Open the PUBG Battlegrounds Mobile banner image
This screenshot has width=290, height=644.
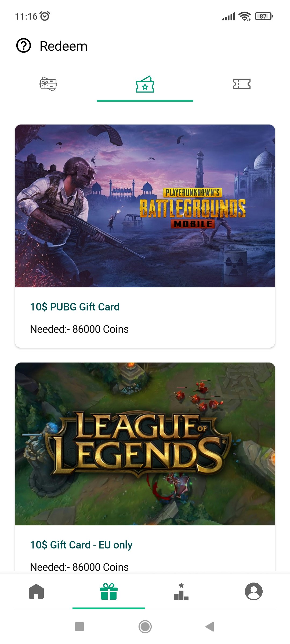click(x=145, y=206)
